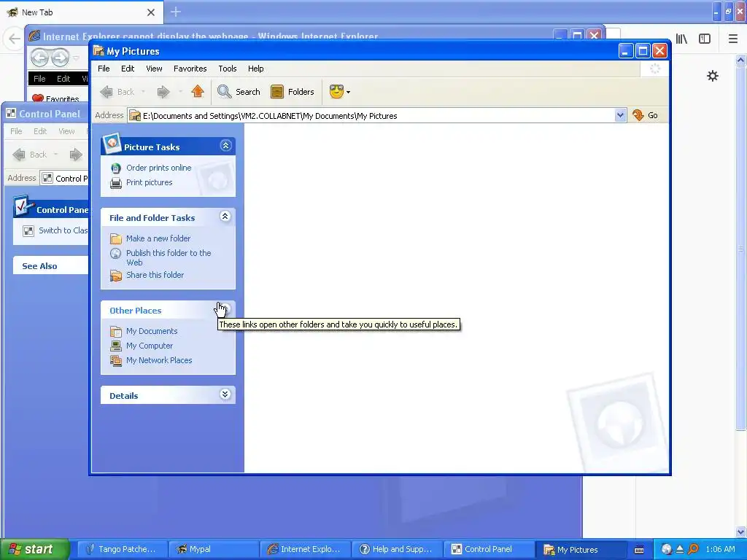Click the orange magnifier tray icon
Screen dimensions: 747x560
[693, 549]
